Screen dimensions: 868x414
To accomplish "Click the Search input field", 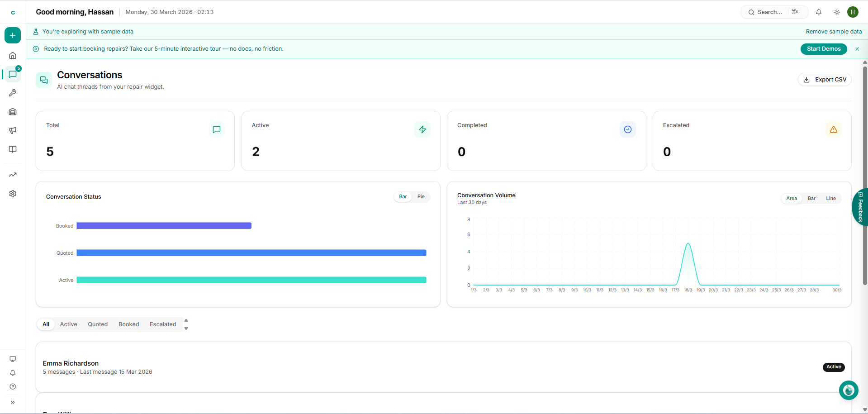I will [x=769, y=12].
